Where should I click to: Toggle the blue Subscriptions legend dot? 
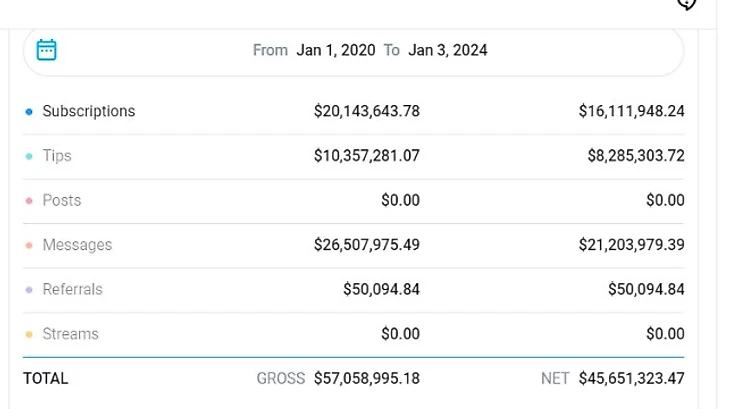pos(29,112)
